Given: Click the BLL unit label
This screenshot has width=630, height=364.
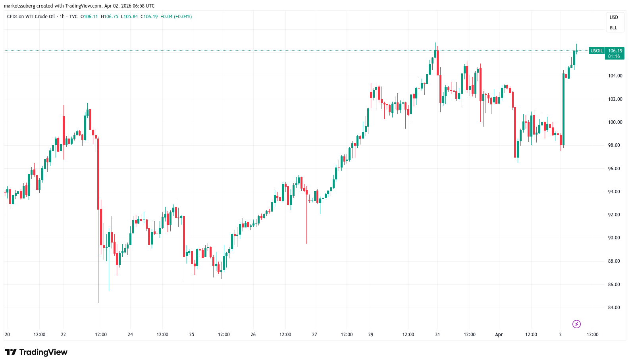Looking at the screenshot, I should (613, 28).
